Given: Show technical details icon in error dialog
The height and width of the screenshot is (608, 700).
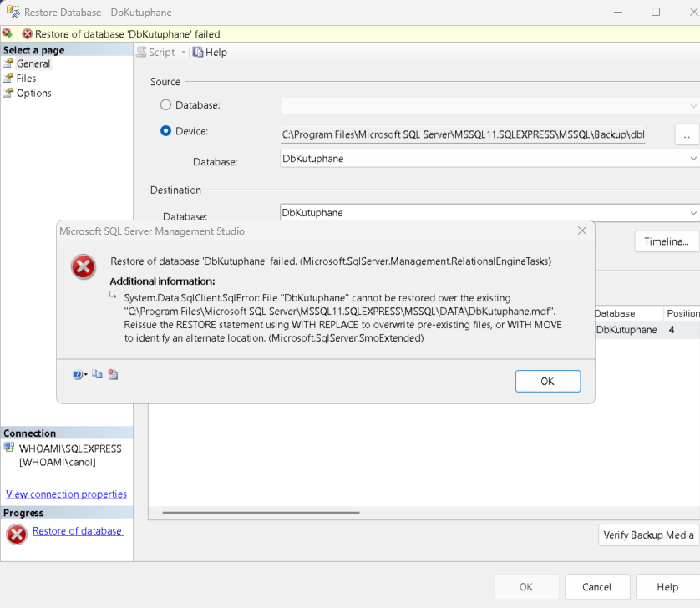Looking at the screenshot, I should coord(113,374).
